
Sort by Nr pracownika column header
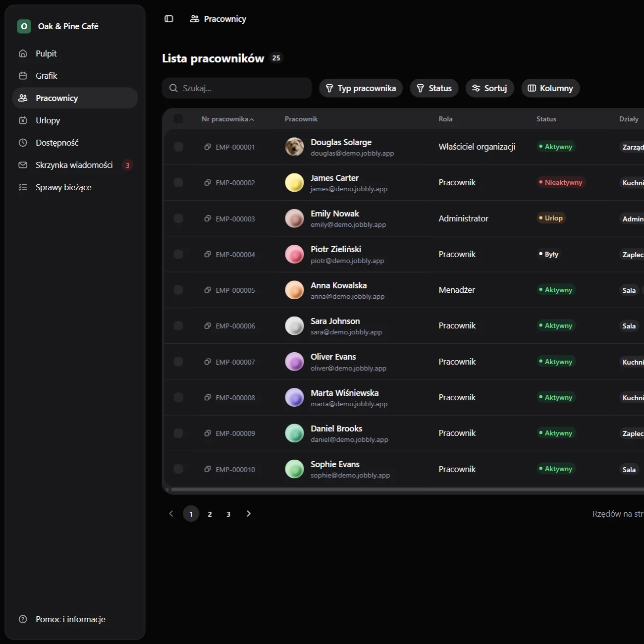(x=228, y=119)
